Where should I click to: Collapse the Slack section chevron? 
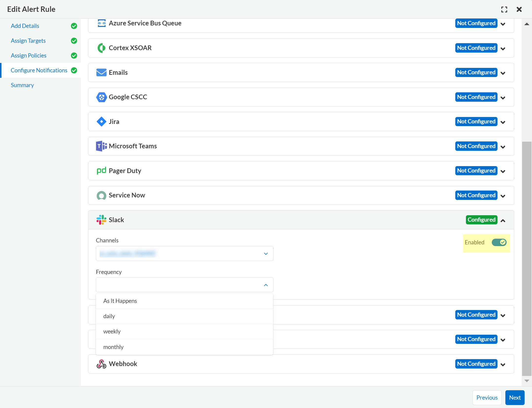(x=503, y=221)
